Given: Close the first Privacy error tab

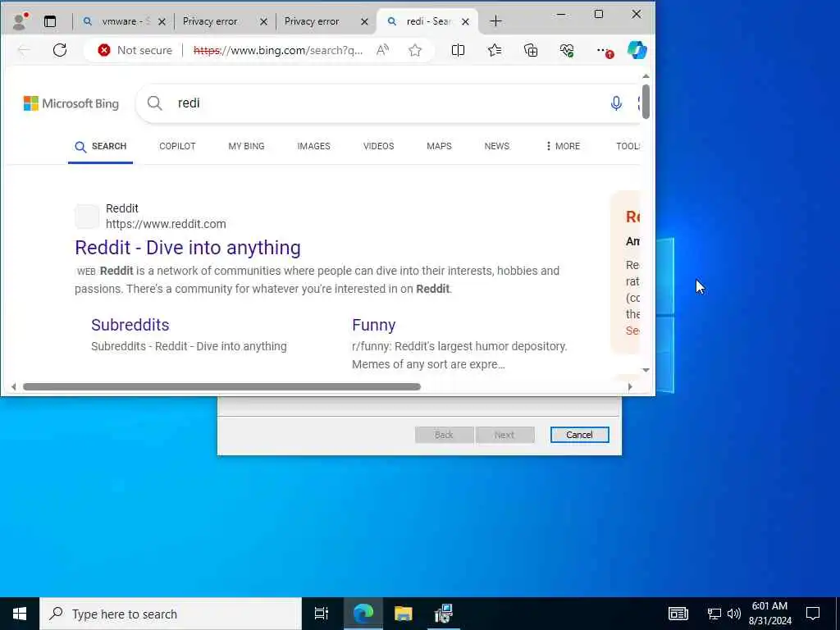Looking at the screenshot, I should pos(263,22).
